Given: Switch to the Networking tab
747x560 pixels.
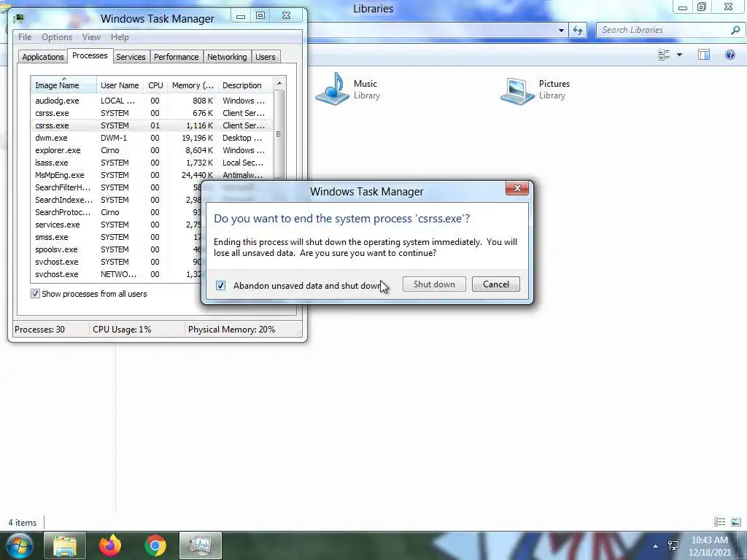Looking at the screenshot, I should click(x=227, y=57).
